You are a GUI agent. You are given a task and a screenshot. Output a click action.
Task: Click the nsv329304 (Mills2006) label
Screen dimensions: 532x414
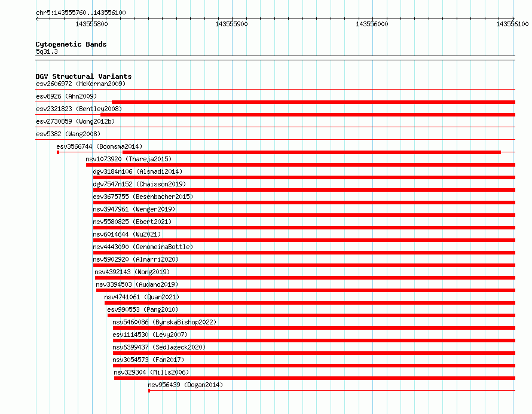[x=151, y=372]
